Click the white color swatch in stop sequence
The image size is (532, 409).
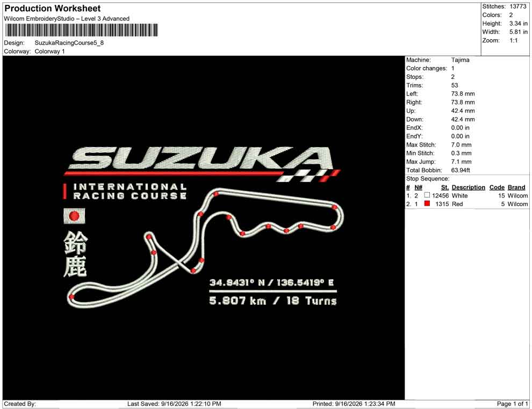click(x=427, y=195)
